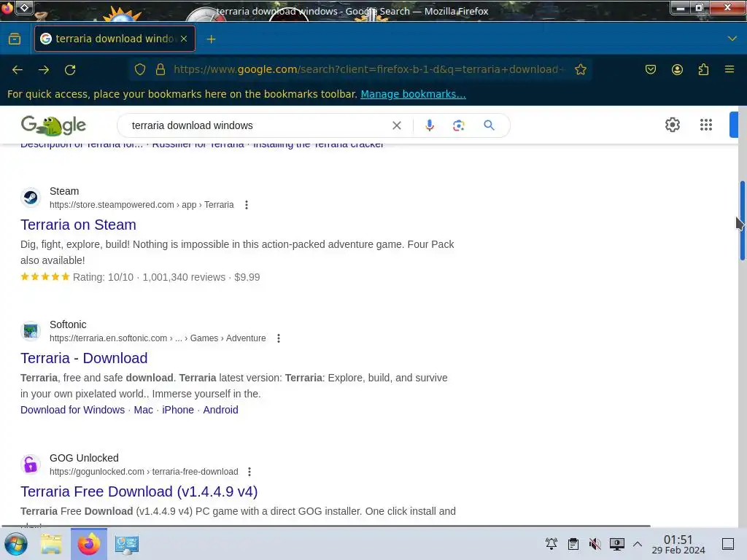Viewport: 747px width, 560px height.
Task: Open the Steam result favicon
Action: click(x=31, y=197)
